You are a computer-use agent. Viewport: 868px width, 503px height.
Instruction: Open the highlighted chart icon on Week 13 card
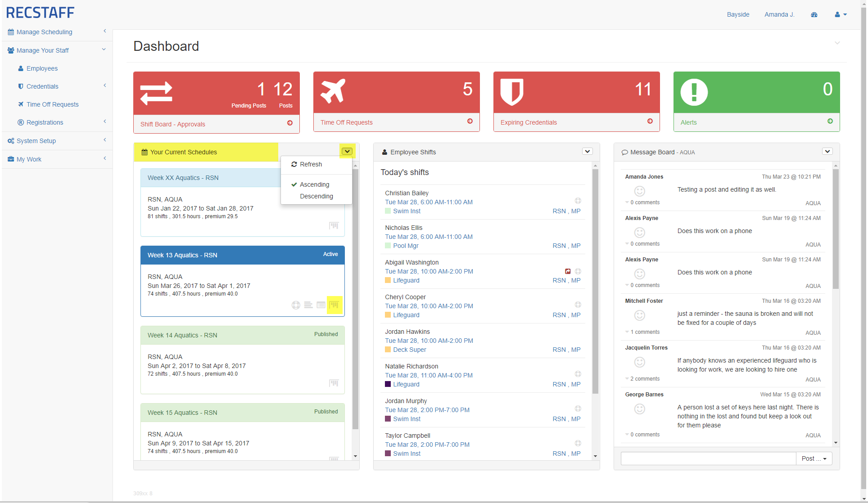point(334,305)
